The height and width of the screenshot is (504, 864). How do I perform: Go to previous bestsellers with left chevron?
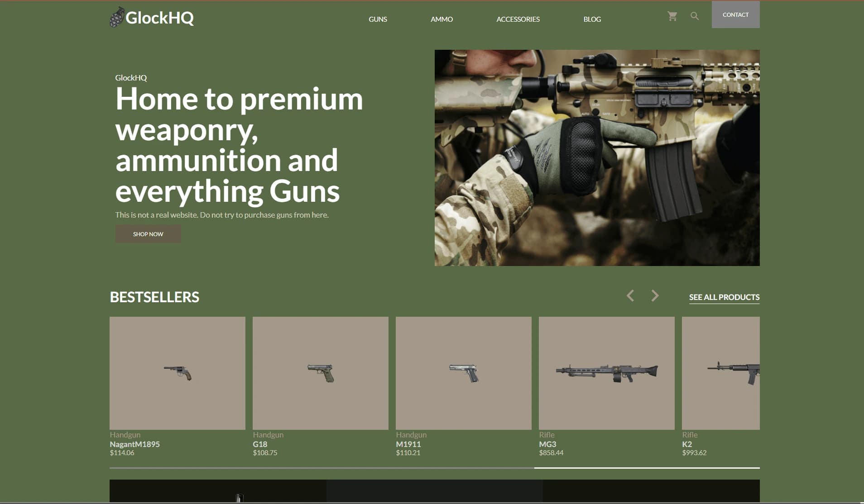click(630, 295)
